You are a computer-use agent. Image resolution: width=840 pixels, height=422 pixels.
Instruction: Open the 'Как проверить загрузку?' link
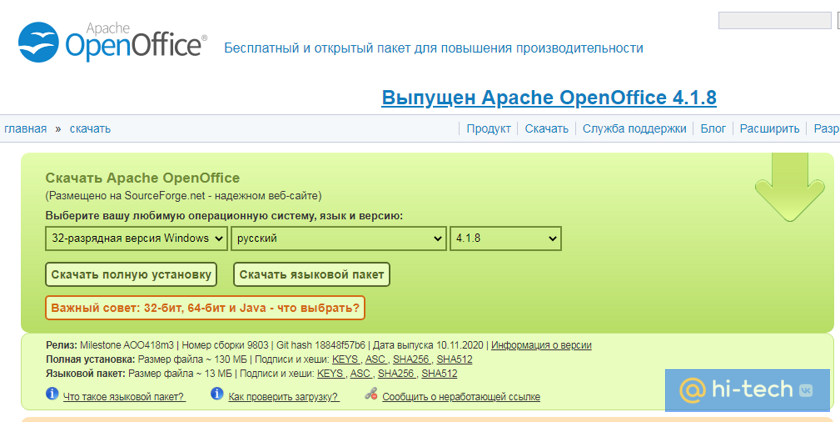pos(283,397)
